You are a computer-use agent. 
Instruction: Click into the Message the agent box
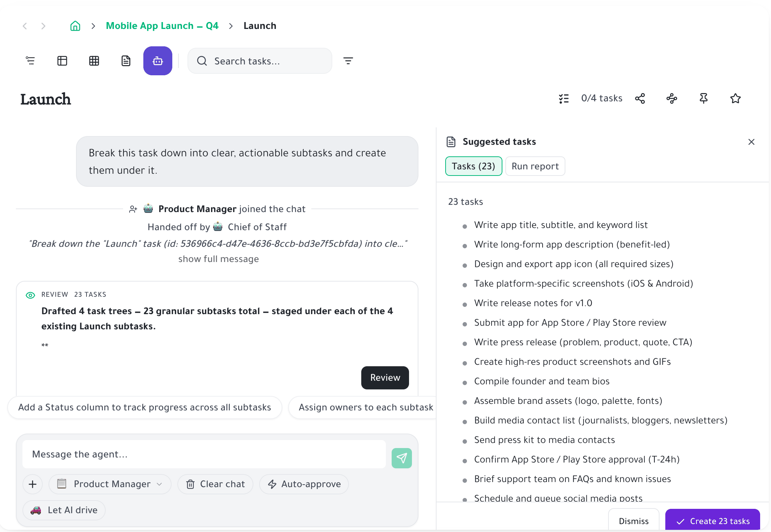pos(204,454)
